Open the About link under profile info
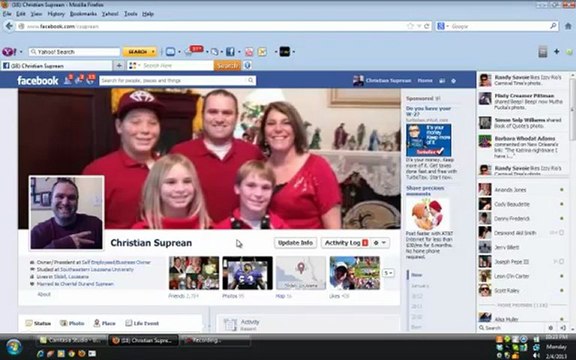This screenshot has height=360, width=576. pyautogui.click(x=44, y=294)
